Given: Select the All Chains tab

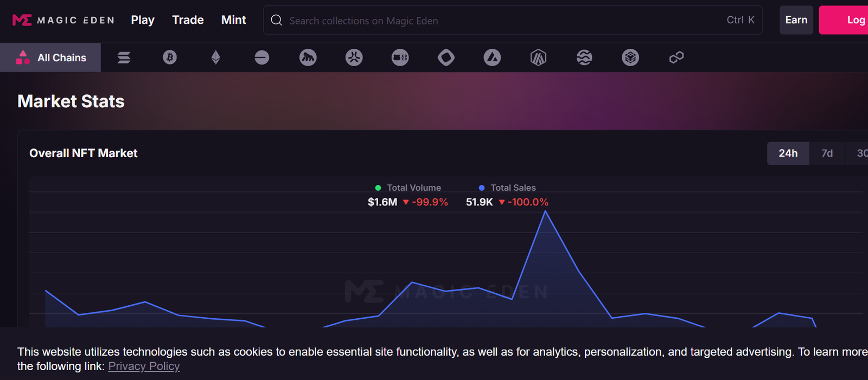Looking at the screenshot, I should tap(51, 57).
